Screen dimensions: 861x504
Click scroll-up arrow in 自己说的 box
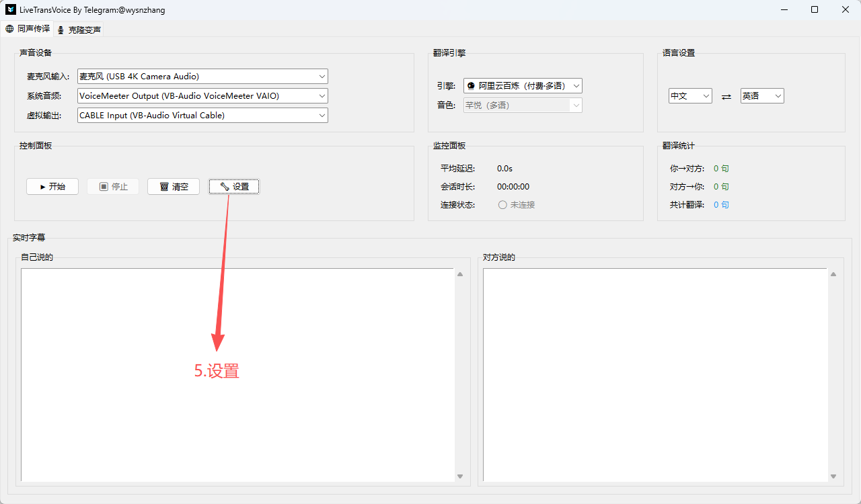460,274
